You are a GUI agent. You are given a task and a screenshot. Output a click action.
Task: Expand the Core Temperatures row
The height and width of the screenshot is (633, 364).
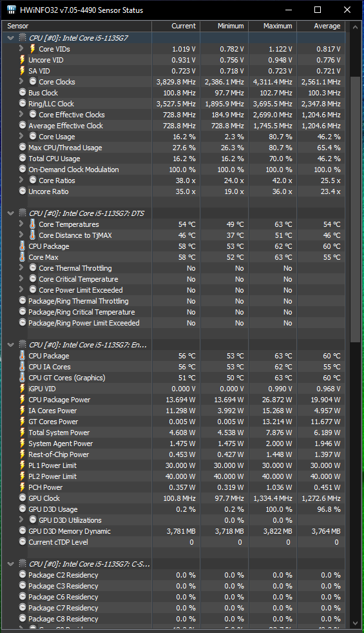[x=21, y=224]
